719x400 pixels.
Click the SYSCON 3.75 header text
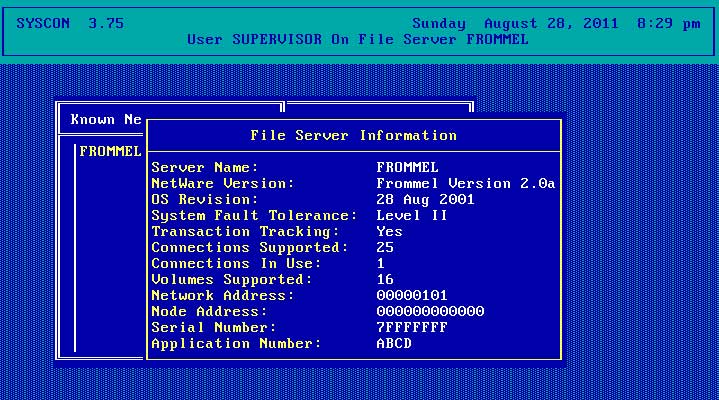pos(70,23)
